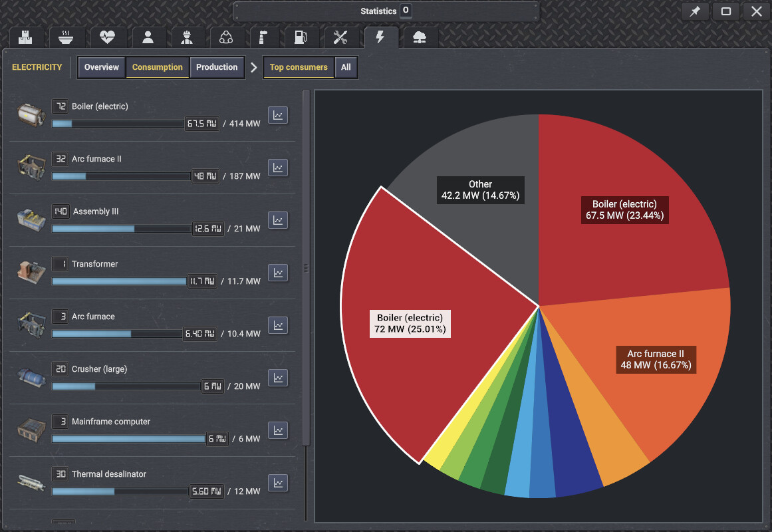The height and width of the screenshot is (532, 772).
Task: Switch to the Production tab
Action: tap(217, 67)
